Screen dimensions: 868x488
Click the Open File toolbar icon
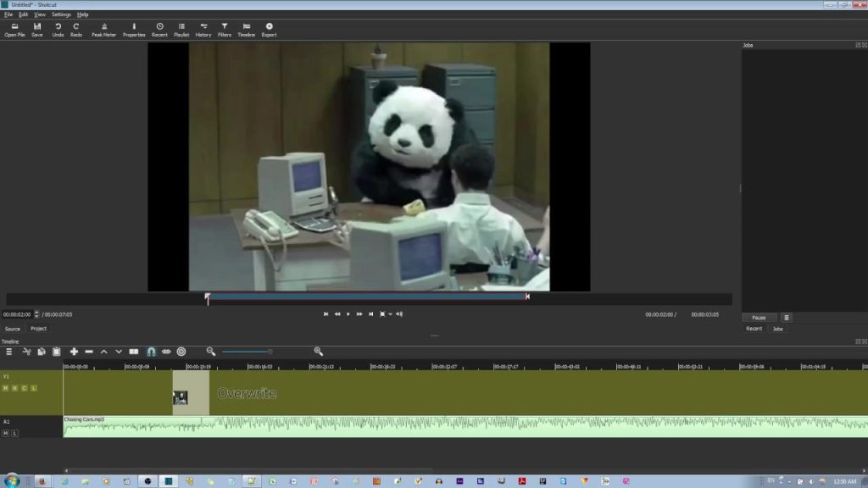[x=14, y=30]
